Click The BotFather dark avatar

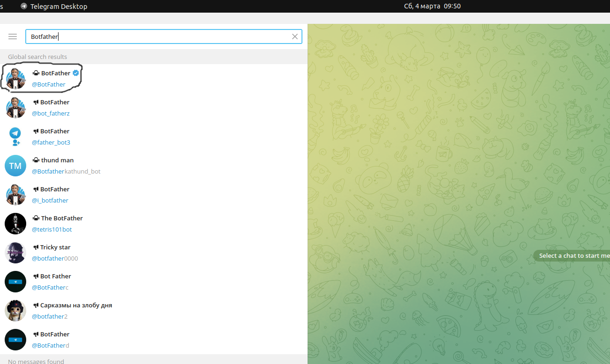tap(15, 224)
